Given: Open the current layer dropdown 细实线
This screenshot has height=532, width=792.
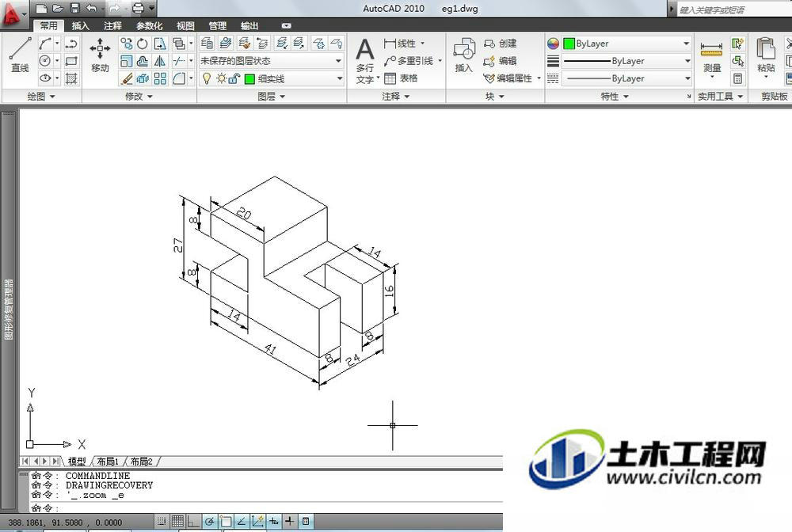Looking at the screenshot, I should click(x=271, y=78).
